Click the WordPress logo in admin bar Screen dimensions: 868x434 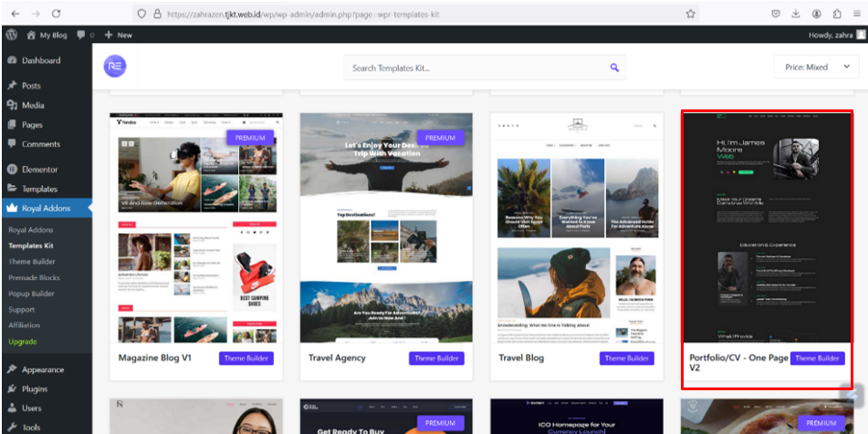(x=12, y=35)
